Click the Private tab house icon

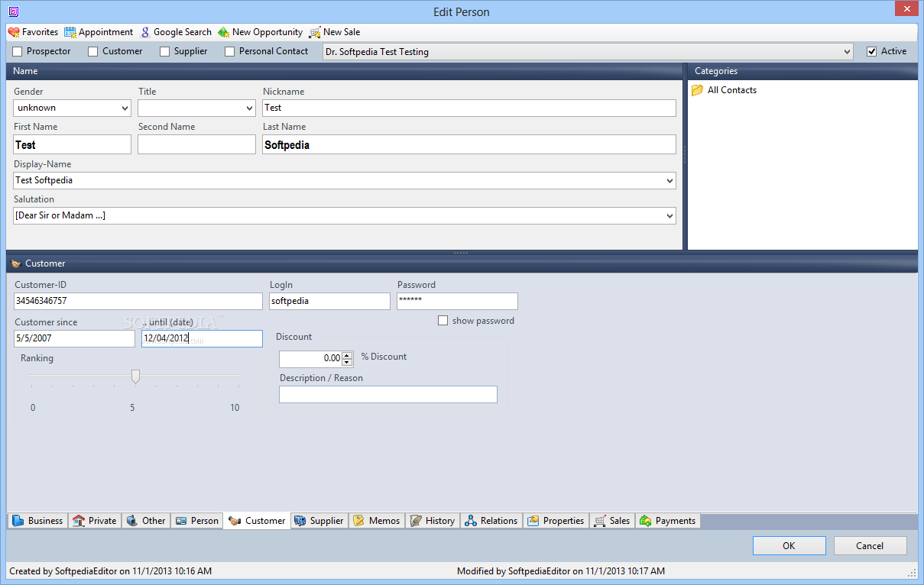point(79,521)
